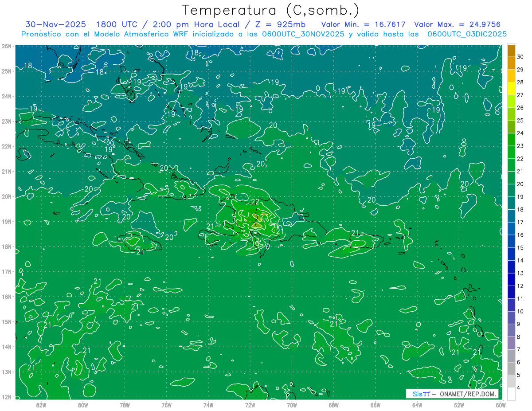Screen dimensions: 532x411
Task: Click the 18N latitude label
Action: [x=7, y=247]
